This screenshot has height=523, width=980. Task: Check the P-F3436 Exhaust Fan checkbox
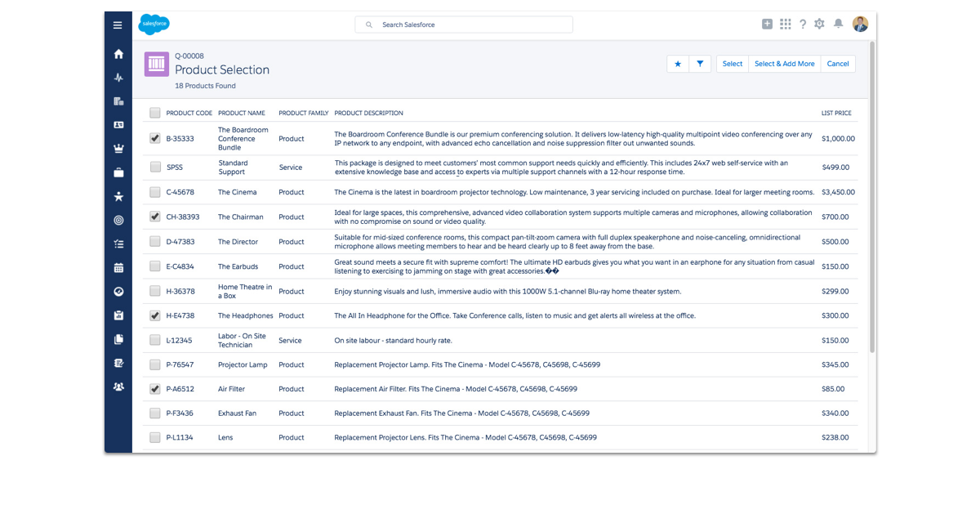pyautogui.click(x=155, y=413)
